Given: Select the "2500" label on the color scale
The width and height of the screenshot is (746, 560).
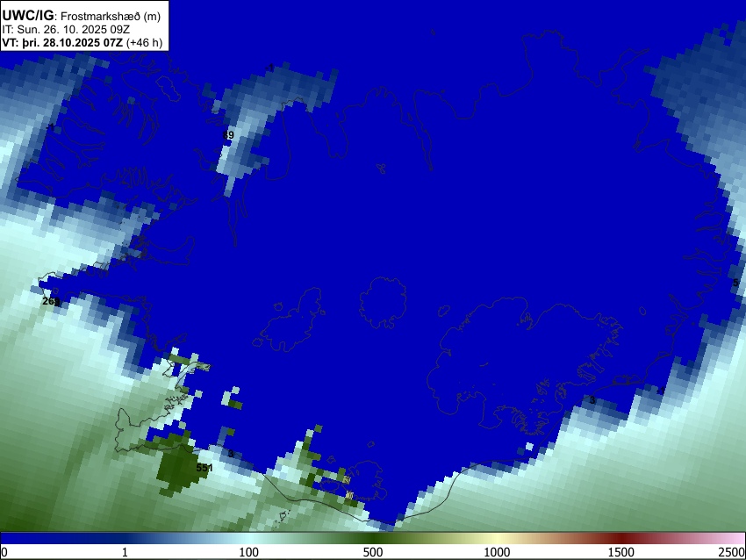Looking at the screenshot, I should pyautogui.click(x=732, y=552).
